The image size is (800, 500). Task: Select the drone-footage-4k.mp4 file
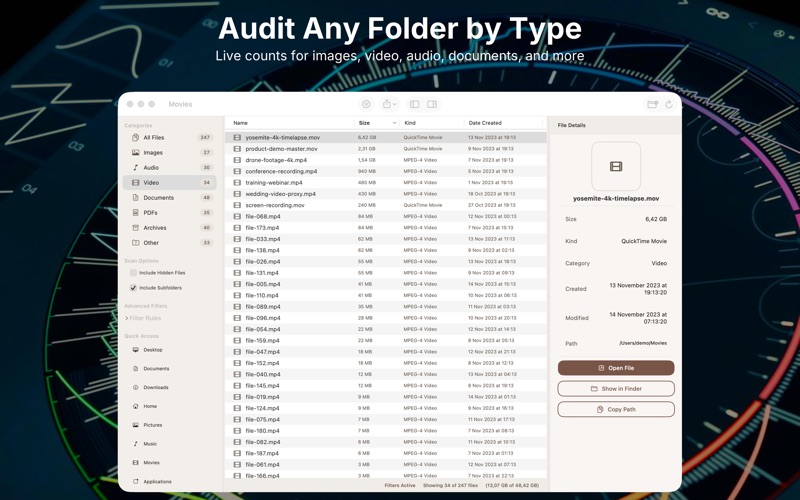pyautogui.click(x=386, y=160)
